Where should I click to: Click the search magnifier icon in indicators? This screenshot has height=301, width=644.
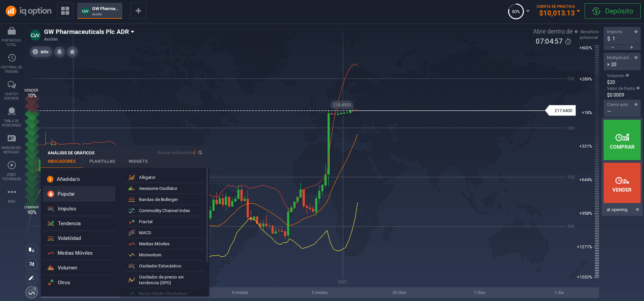point(200,153)
